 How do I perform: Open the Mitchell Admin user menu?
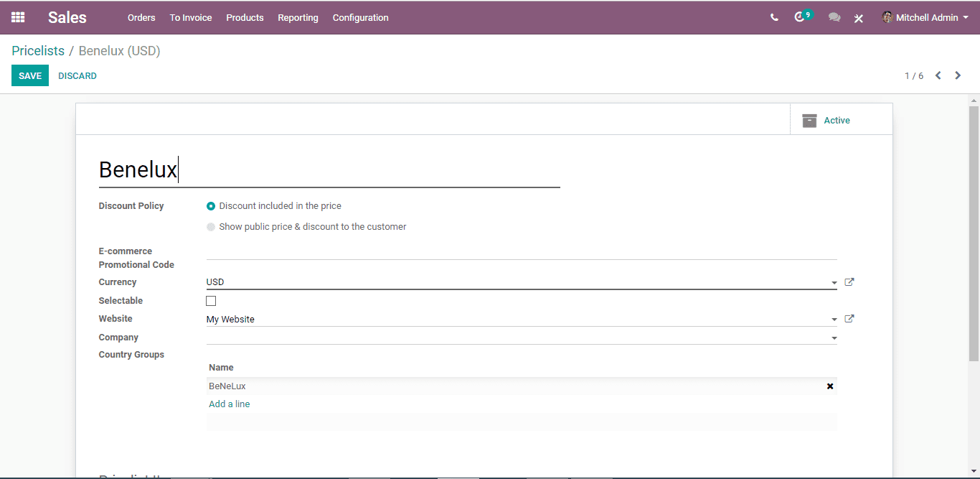[x=925, y=17]
